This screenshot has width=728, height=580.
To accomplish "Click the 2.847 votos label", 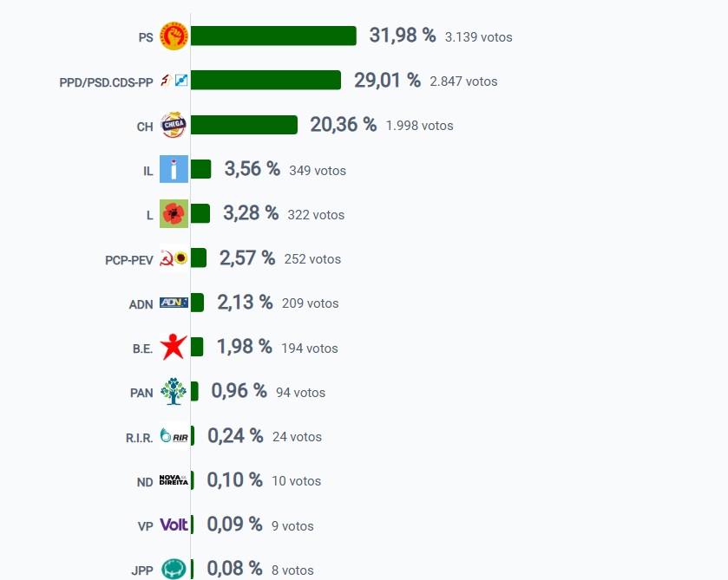I will [x=463, y=81].
